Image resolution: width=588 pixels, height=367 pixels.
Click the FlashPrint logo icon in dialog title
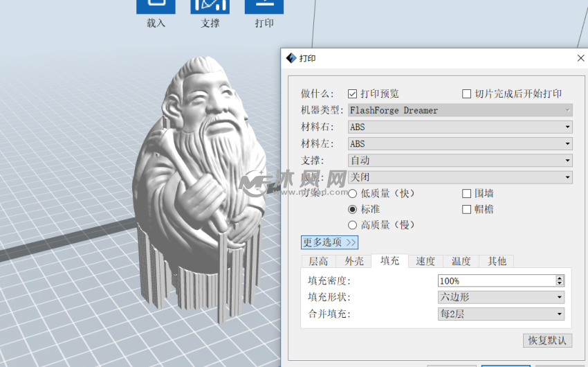click(291, 58)
